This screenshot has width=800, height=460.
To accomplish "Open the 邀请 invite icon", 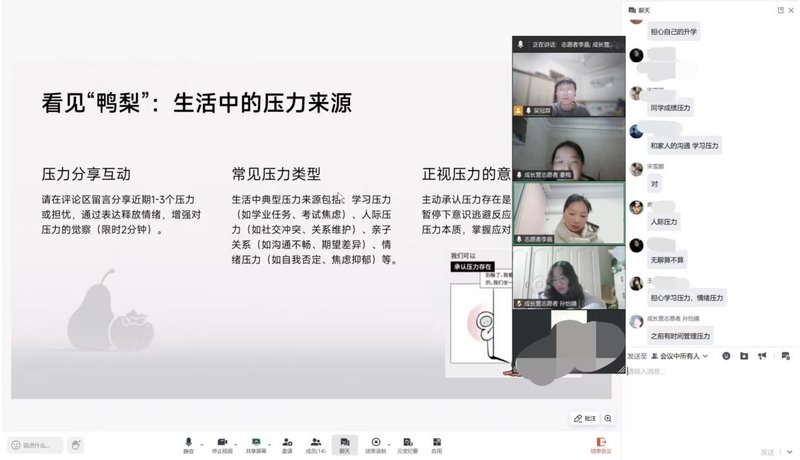I will [x=287, y=441].
